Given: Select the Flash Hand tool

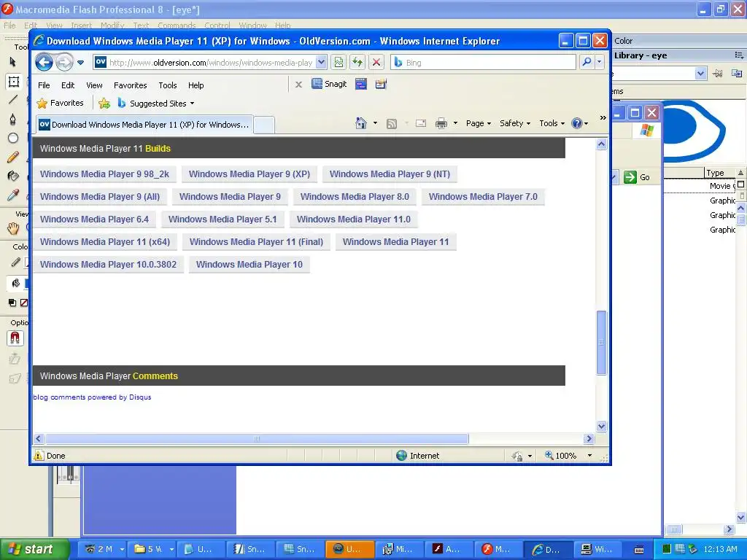Looking at the screenshot, I should [x=13, y=228].
